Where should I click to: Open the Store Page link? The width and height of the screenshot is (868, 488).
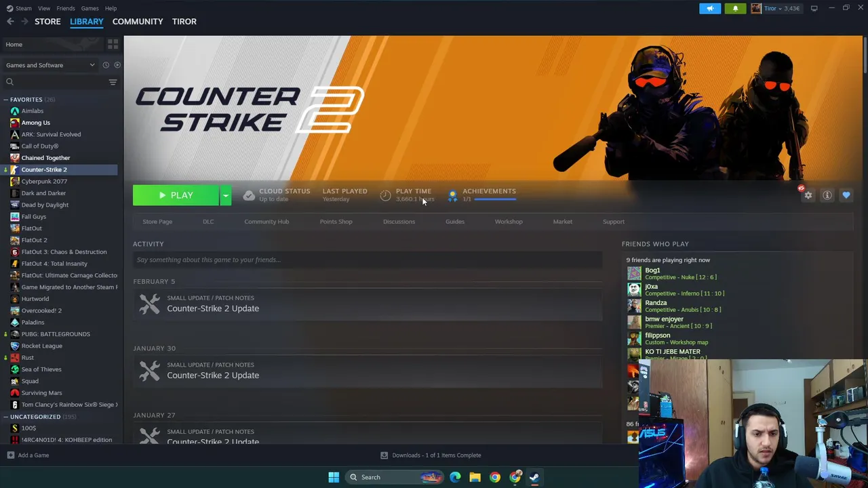157,222
